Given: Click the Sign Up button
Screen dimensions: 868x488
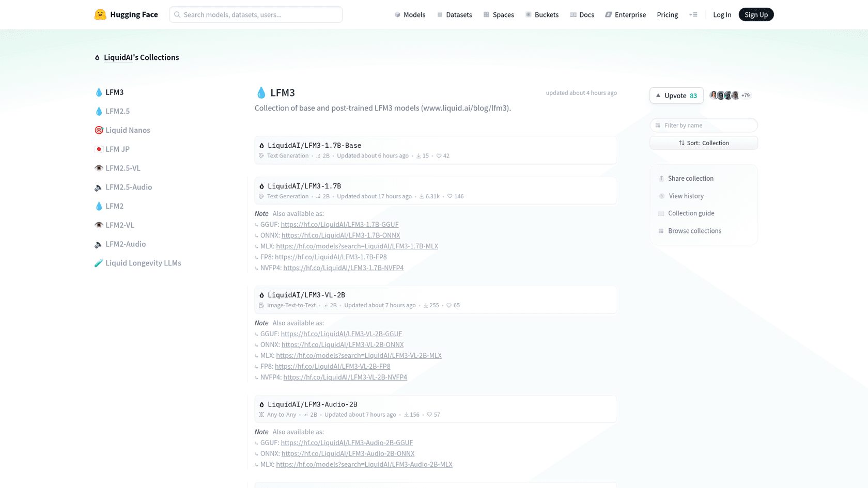Looking at the screenshot, I should coord(756,14).
